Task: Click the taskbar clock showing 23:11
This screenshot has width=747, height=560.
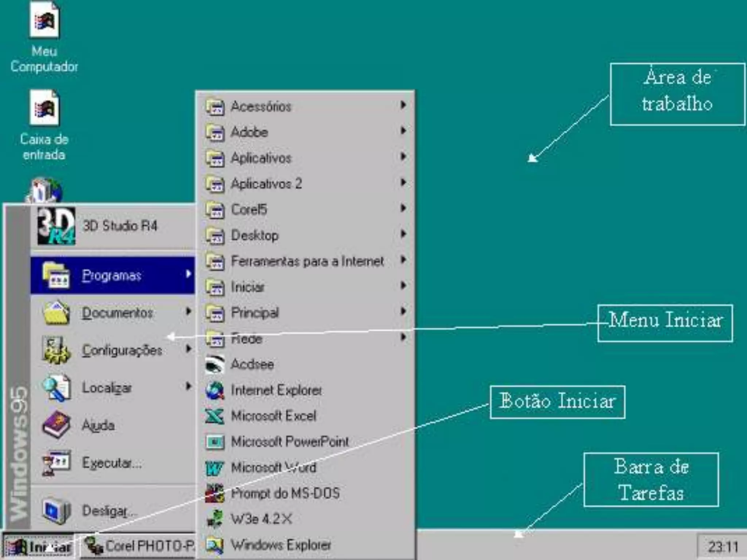Action: coord(722,547)
